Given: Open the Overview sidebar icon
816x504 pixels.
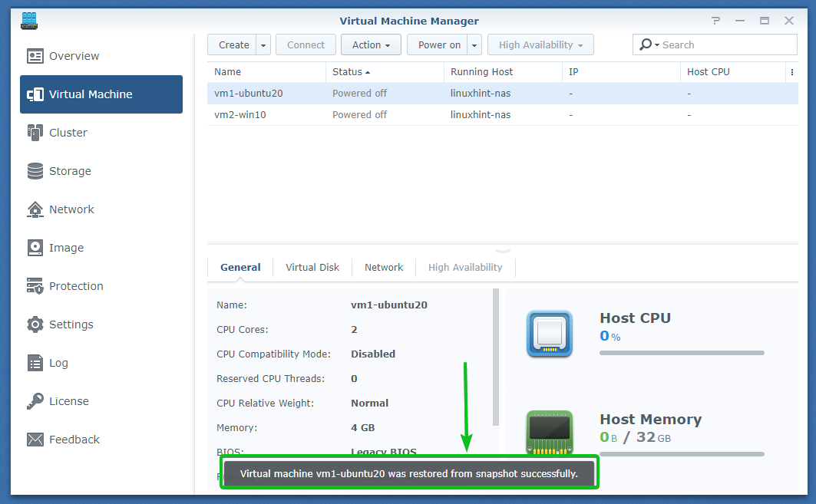Looking at the screenshot, I should [35, 56].
